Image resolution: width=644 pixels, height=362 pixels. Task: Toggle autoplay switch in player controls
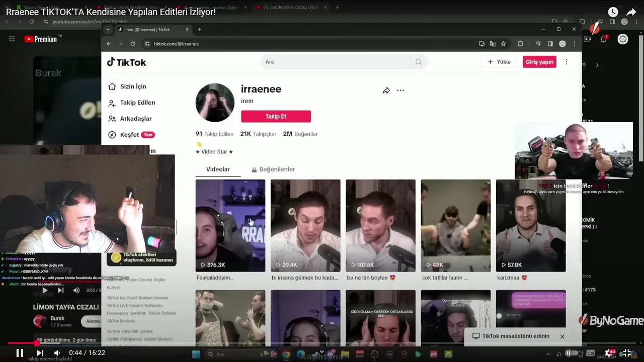[x=571, y=353]
